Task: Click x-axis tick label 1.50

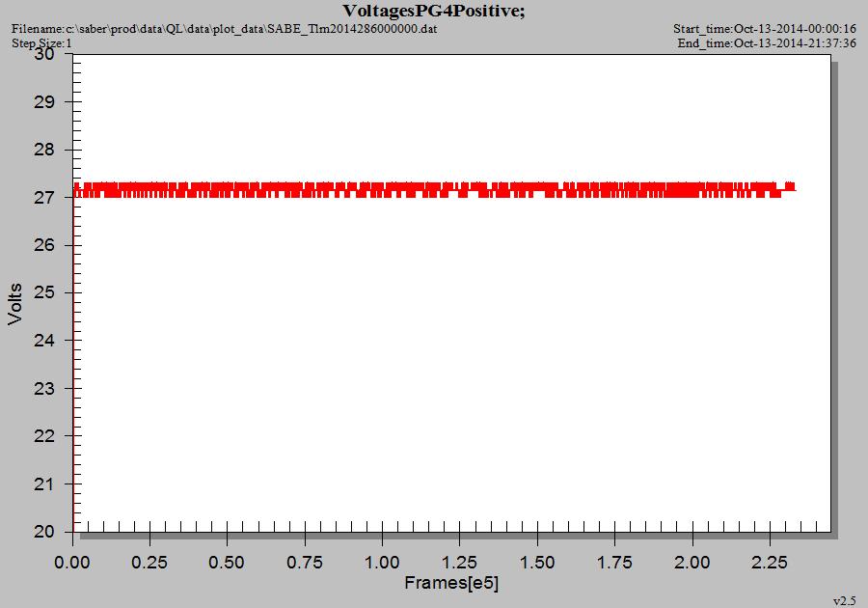Action: tap(537, 563)
